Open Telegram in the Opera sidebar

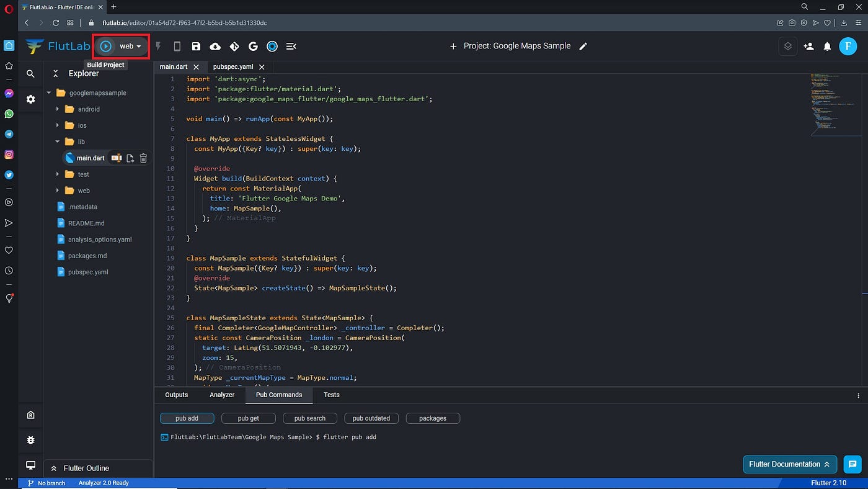pos(9,134)
